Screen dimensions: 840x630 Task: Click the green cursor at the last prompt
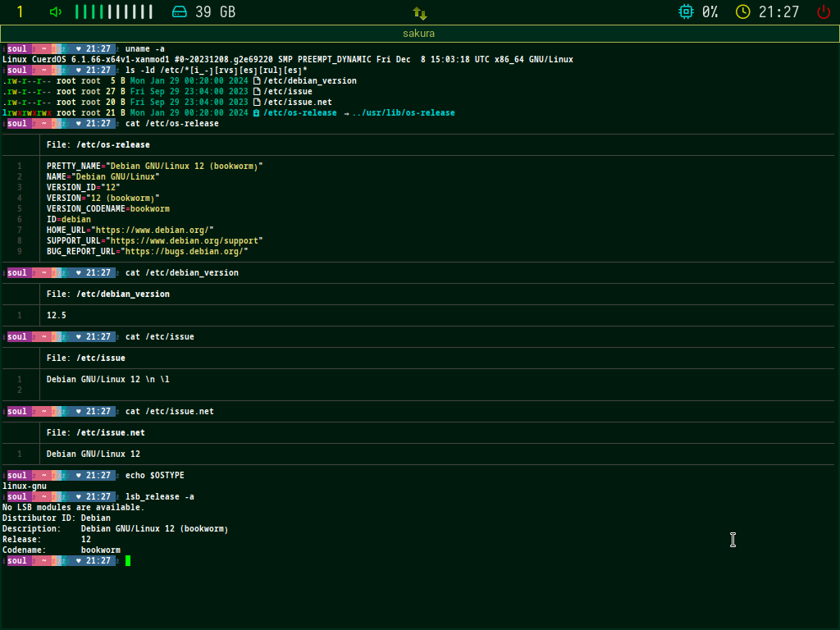pyautogui.click(x=128, y=561)
